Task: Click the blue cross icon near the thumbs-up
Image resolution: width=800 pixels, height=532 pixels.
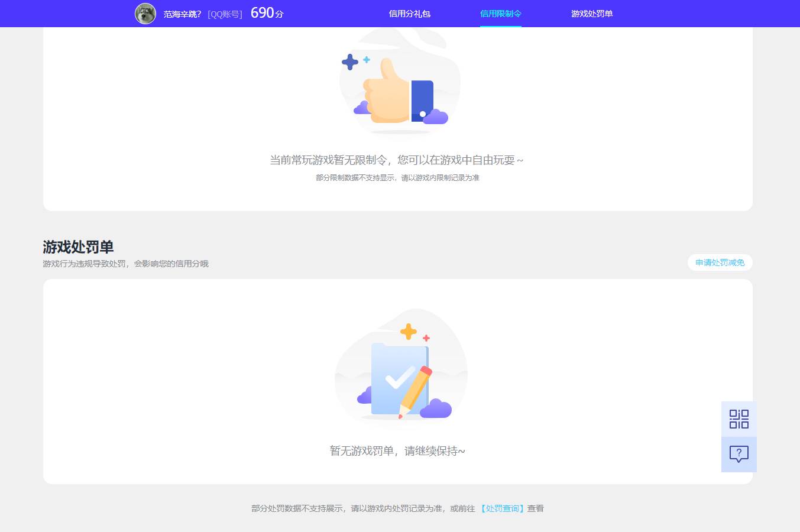Action: [350, 61]
